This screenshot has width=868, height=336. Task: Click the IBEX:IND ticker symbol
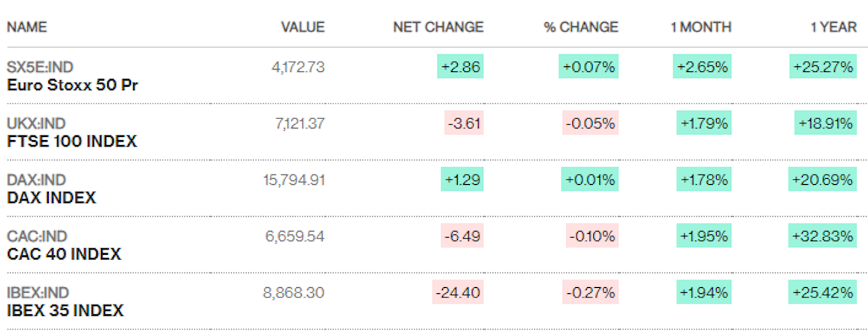pos(38,293)
